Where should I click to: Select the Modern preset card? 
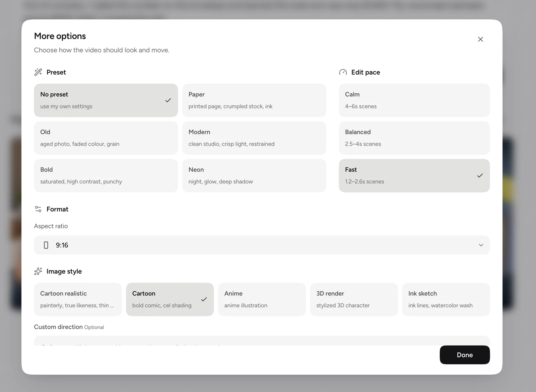[x=254, y=138]
